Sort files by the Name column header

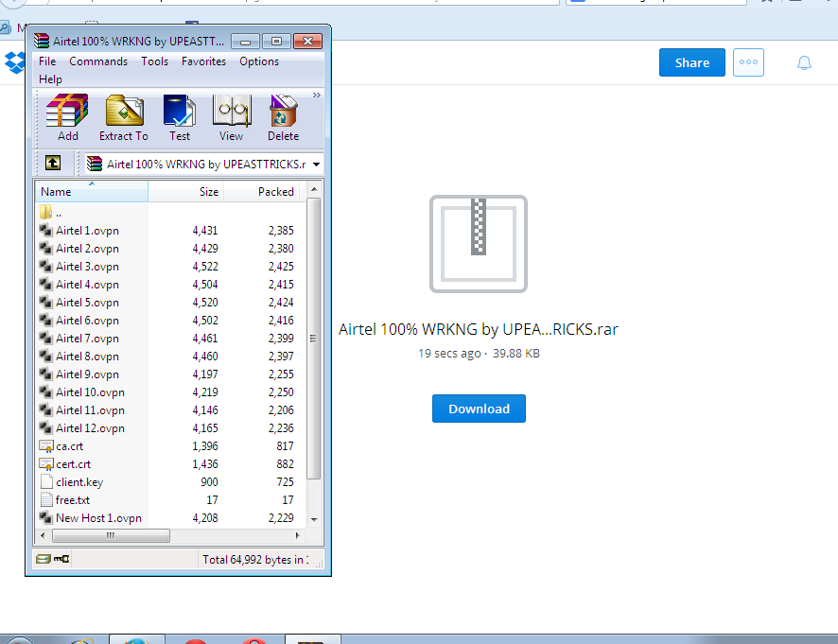pyautogui.click(x=92, y=191)
